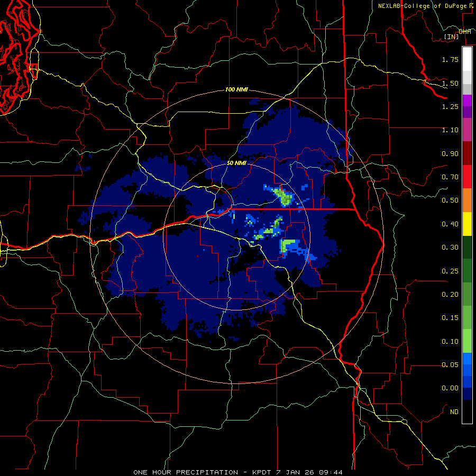Click the bright red legend swatch above 0.70
Viewport: 476px width, 476px height.
(x=467, y=177)
